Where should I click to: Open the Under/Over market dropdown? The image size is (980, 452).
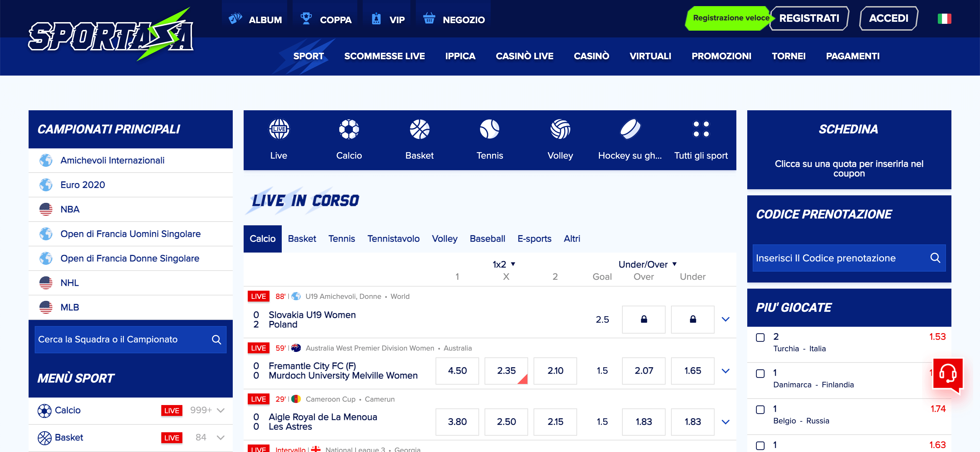(648, 264)
